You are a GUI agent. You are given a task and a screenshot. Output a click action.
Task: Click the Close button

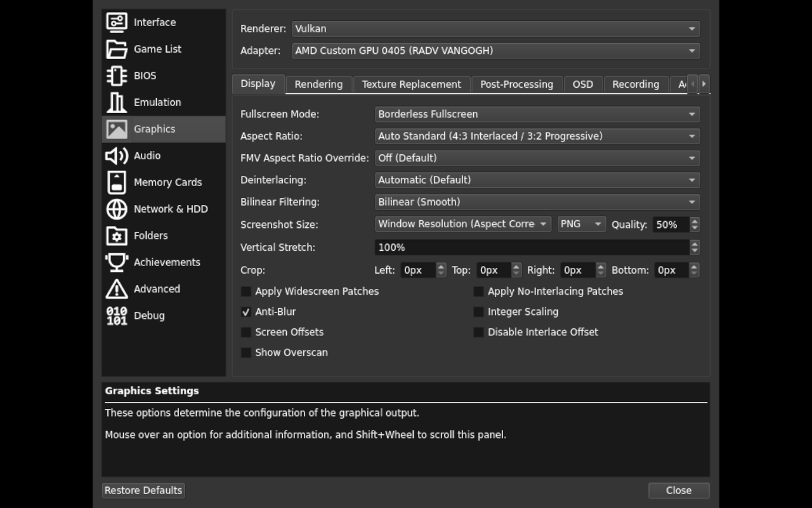click(x=679, y=490)
